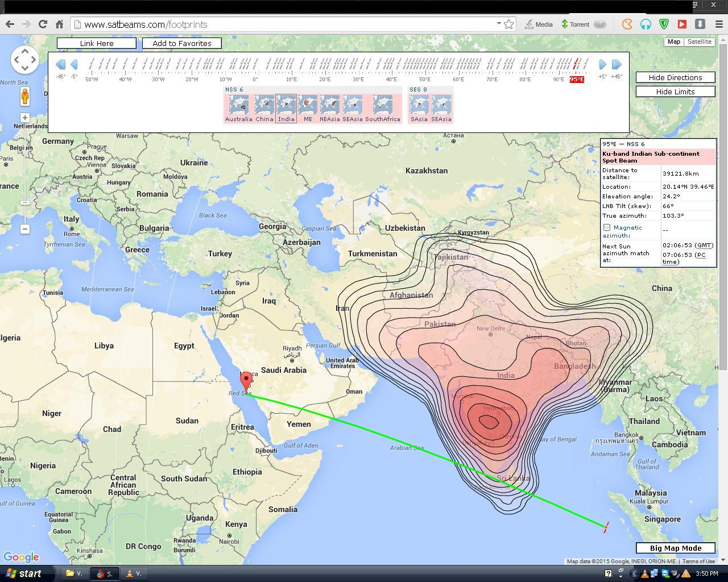Go to browser home page
The height and width of the screenshot is (582, 728).
59,24
